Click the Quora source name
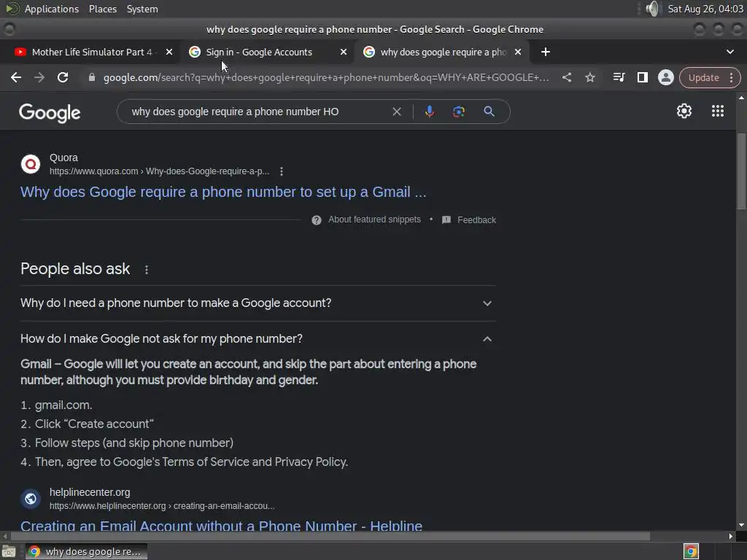Screen dimensions: 747x560 pyautogui.click(x=64, y=157)
